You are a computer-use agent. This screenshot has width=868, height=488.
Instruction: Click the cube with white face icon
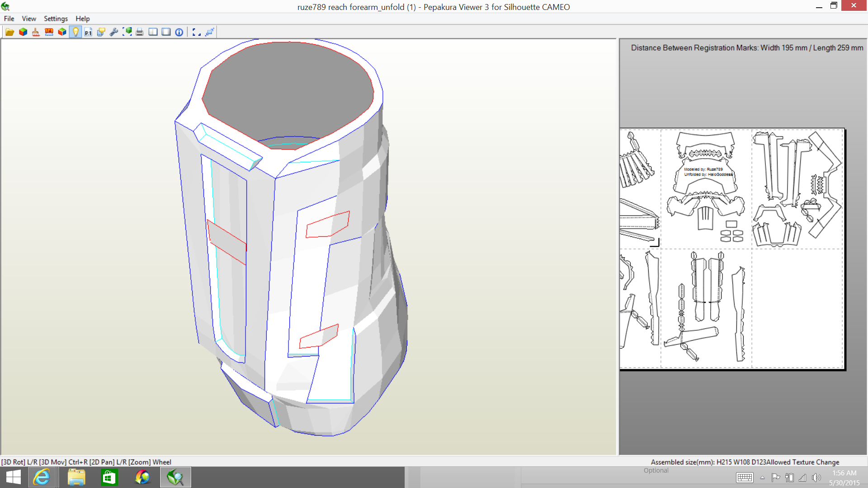(x=62, y=32)
